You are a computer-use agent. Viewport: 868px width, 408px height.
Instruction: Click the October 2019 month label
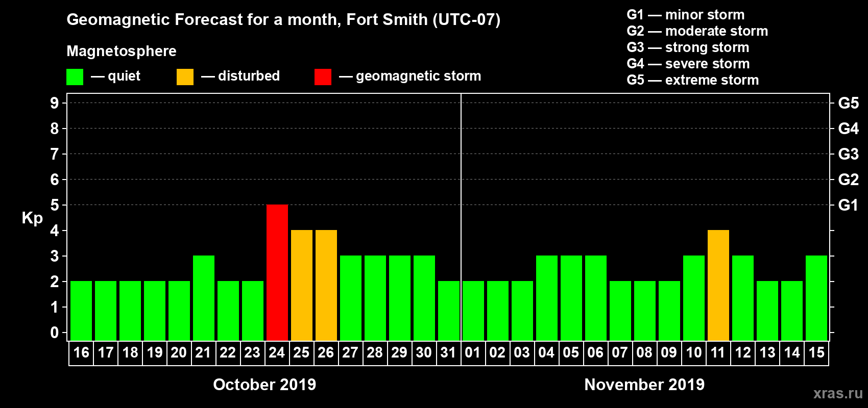[x=264, y=385]
